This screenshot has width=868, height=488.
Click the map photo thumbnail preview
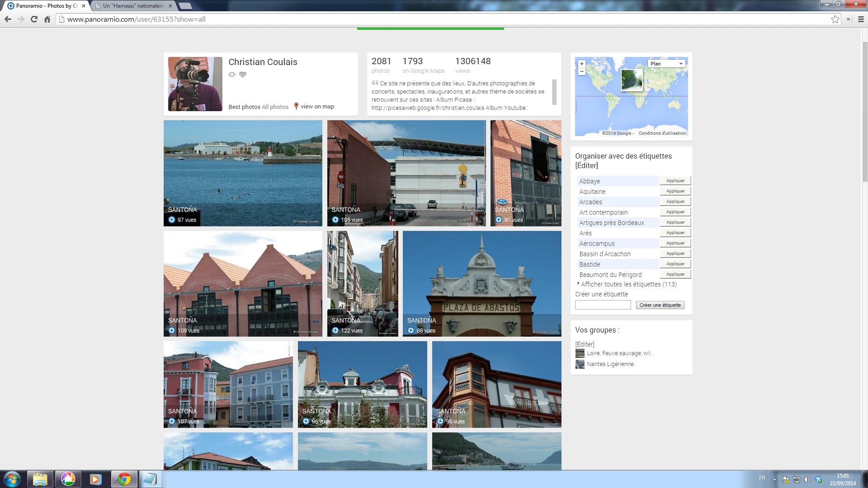(x=632, y=80)
